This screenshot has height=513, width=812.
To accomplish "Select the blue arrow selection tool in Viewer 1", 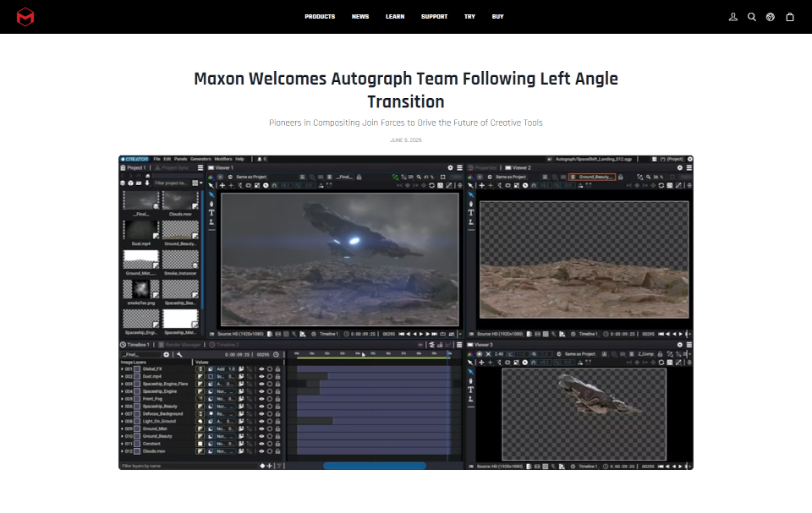I will (211, 194).
